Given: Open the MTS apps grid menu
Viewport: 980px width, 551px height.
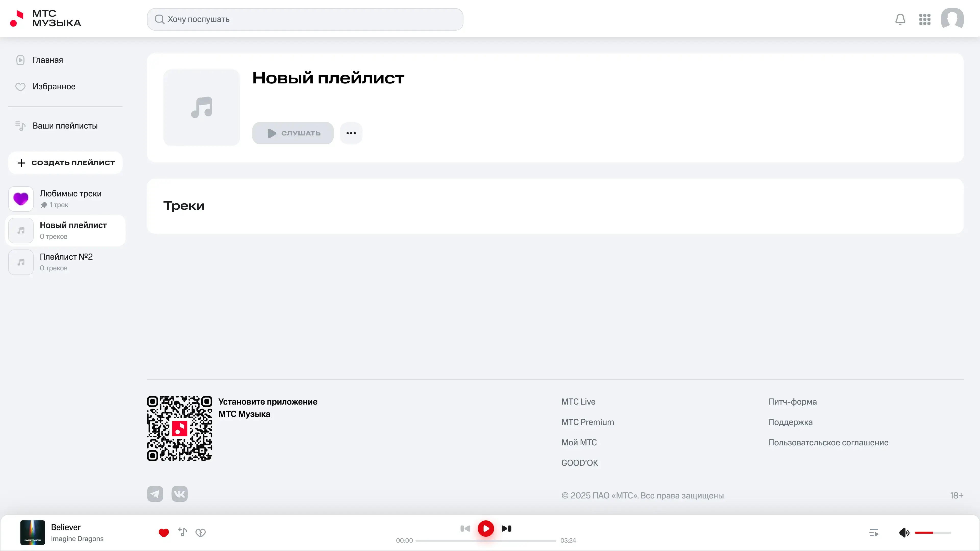Looking at the screenshot, I should (x=925, y=19).
